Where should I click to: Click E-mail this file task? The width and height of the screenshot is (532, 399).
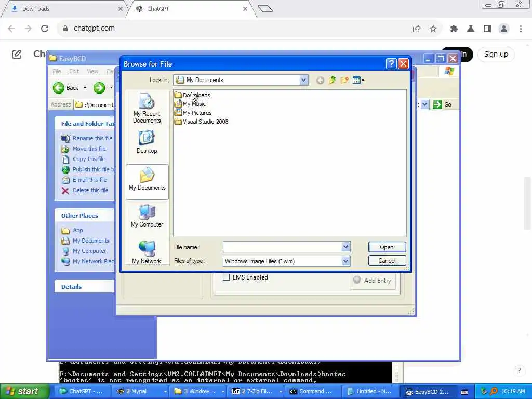(84, 180)
